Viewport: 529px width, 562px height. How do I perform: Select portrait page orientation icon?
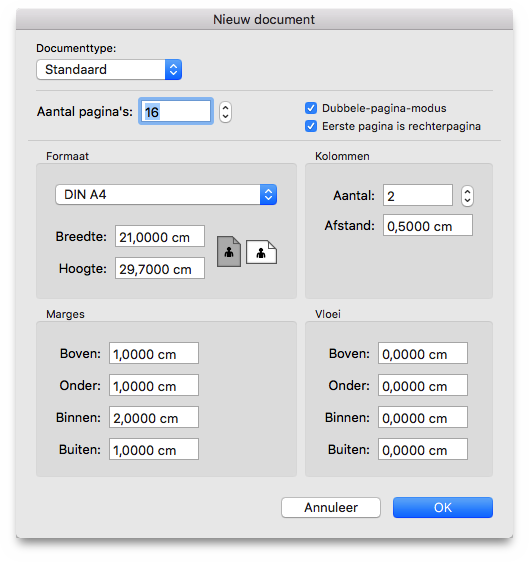pyautogui.click(x=229, y=252)
